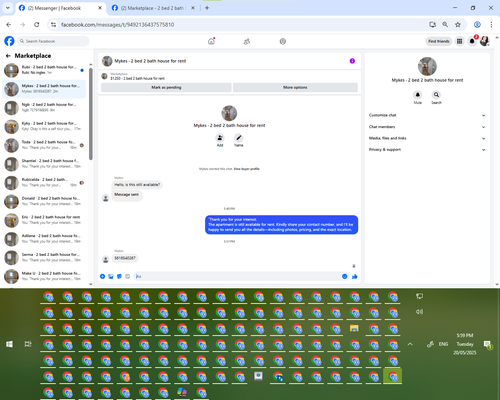Open a new Chrome tab
The height and width of the screenshot is (400, 500).
[x=207, y=8]
